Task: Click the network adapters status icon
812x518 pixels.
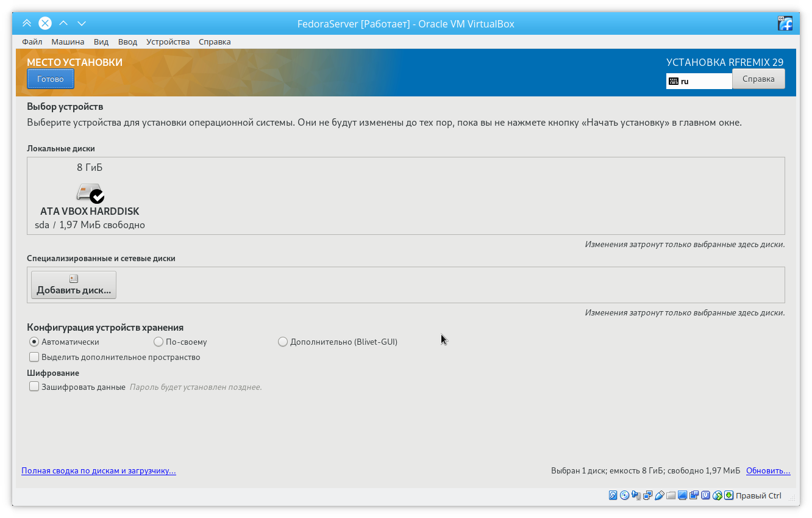Action: point(648,495)
